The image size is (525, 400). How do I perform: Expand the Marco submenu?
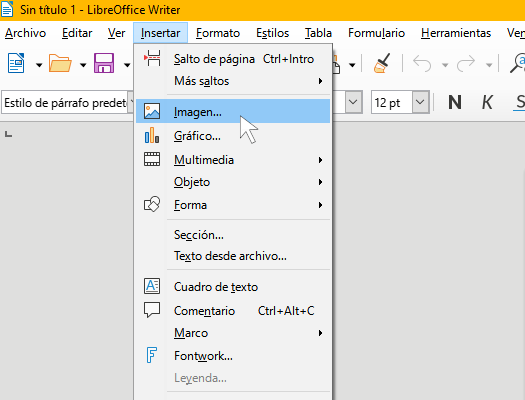point(233,333)
